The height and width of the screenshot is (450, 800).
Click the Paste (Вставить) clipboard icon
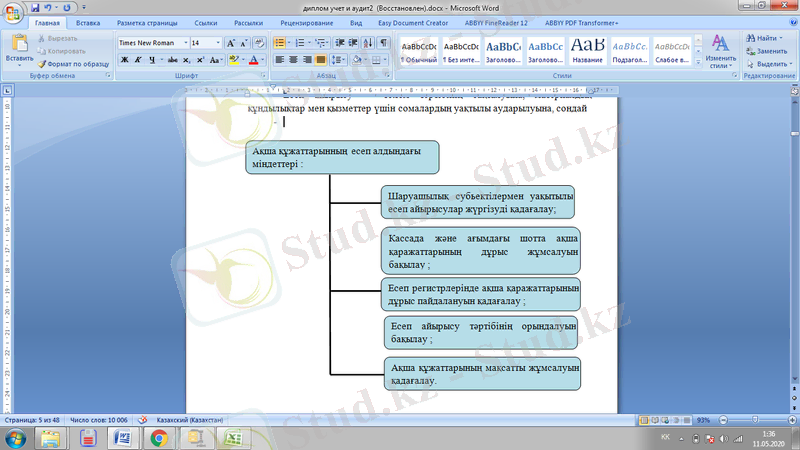pos(19,45)
